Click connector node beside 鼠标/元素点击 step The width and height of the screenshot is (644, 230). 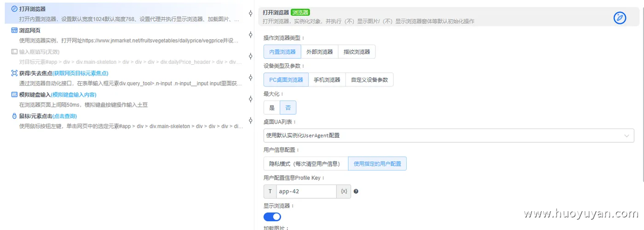250,120
